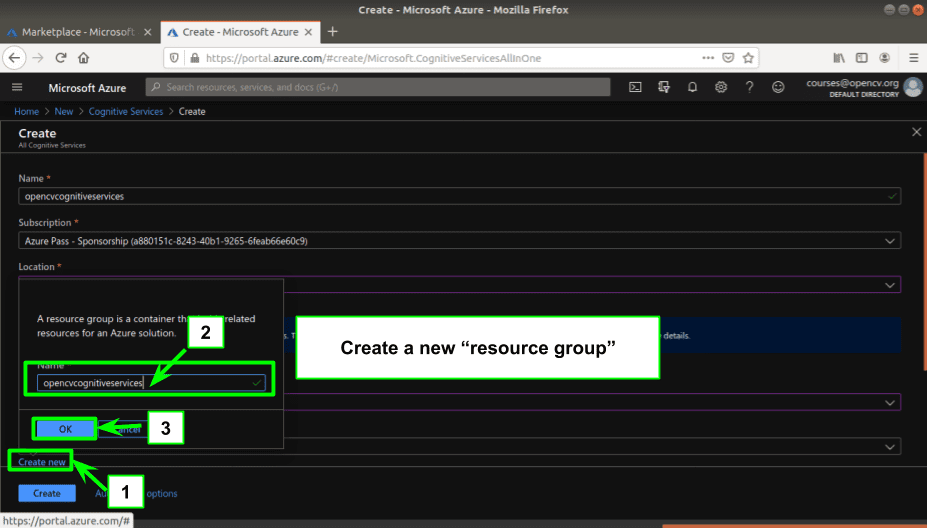927x528 pixels.
Task: Bookmark this page with the star
Action: pos(748,58)
